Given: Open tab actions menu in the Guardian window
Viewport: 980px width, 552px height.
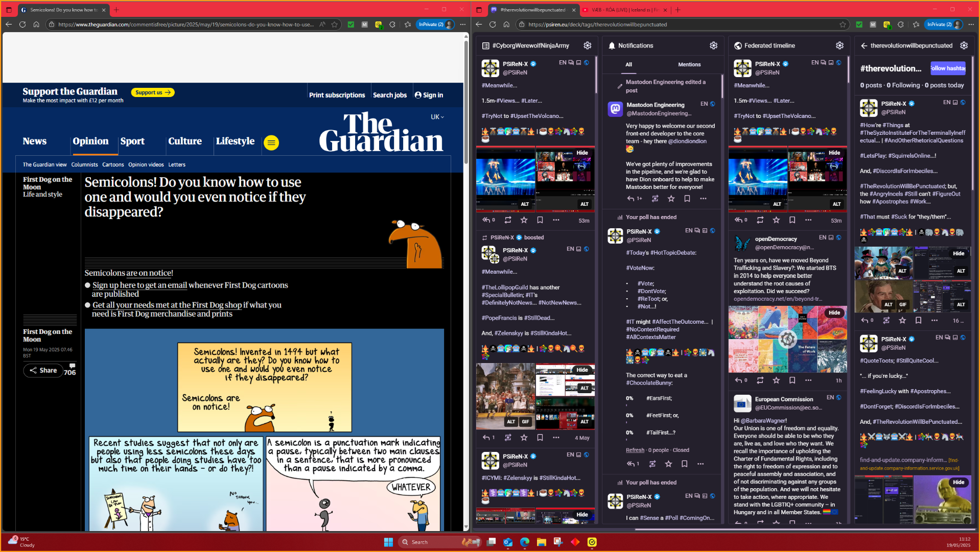Looking at the screenshot, I should coord(9,10).
